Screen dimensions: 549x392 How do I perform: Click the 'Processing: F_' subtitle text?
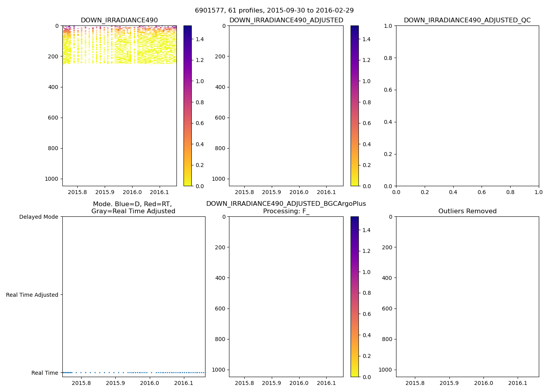pyautogui.click(x=286, y=211)
